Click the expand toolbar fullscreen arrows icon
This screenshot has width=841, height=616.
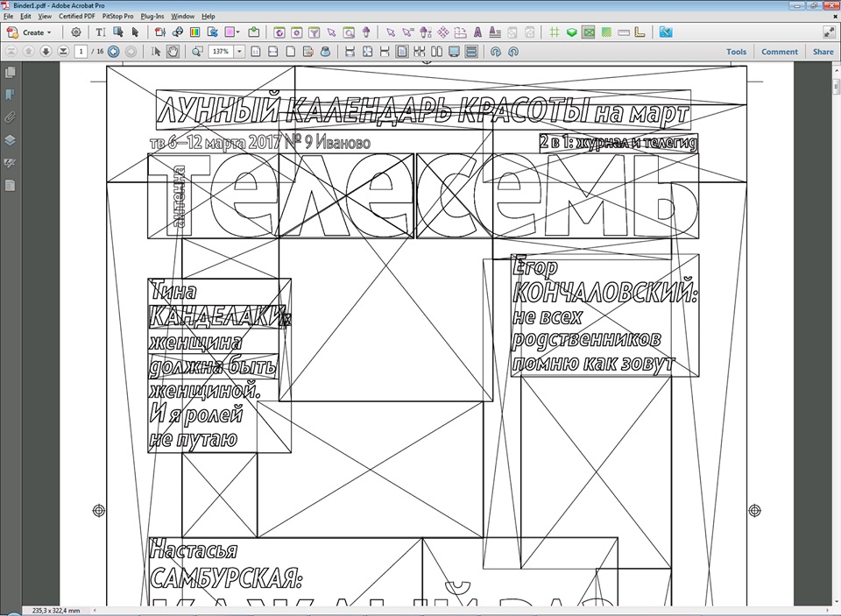(x=830, y=32)
